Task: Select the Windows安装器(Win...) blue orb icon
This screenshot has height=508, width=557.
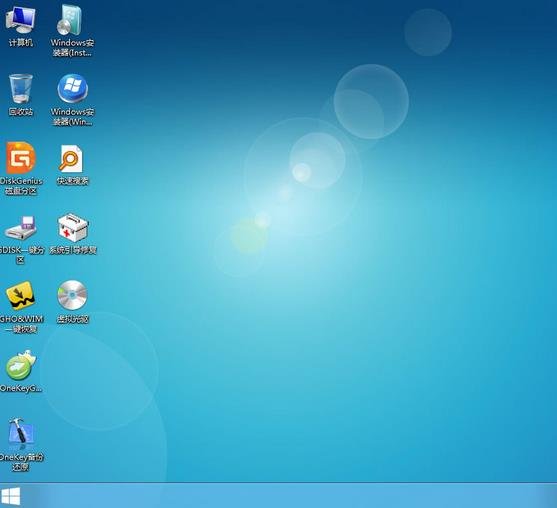Action: (72, 88)
